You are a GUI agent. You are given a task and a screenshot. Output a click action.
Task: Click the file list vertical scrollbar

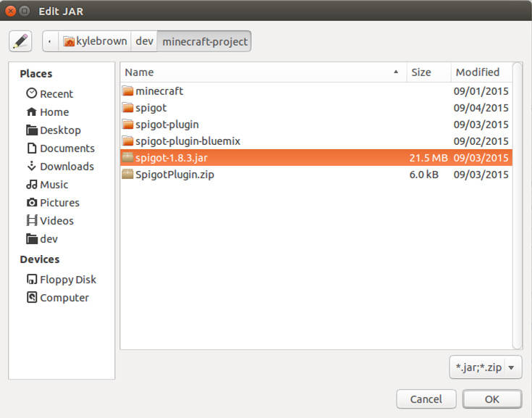(518, 203)
